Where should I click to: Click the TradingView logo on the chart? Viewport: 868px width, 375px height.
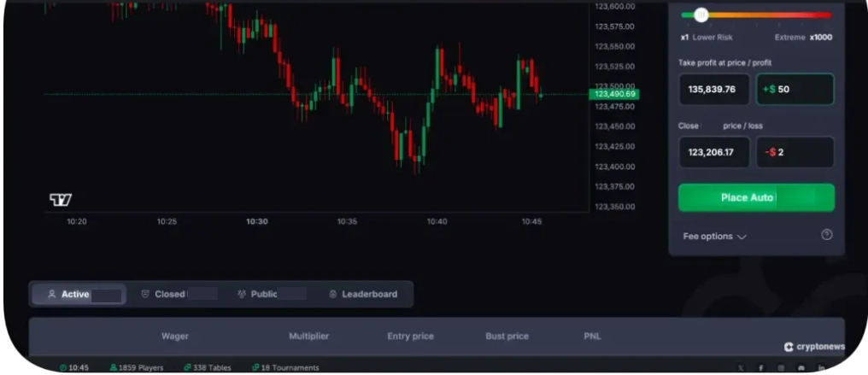tap(61, 200)
